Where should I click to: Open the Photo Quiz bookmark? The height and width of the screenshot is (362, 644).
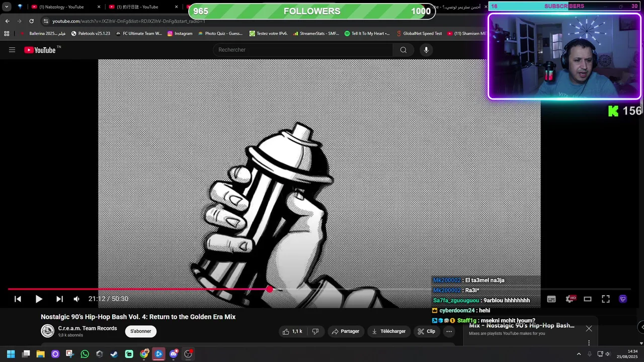click(x=220, y=34)
